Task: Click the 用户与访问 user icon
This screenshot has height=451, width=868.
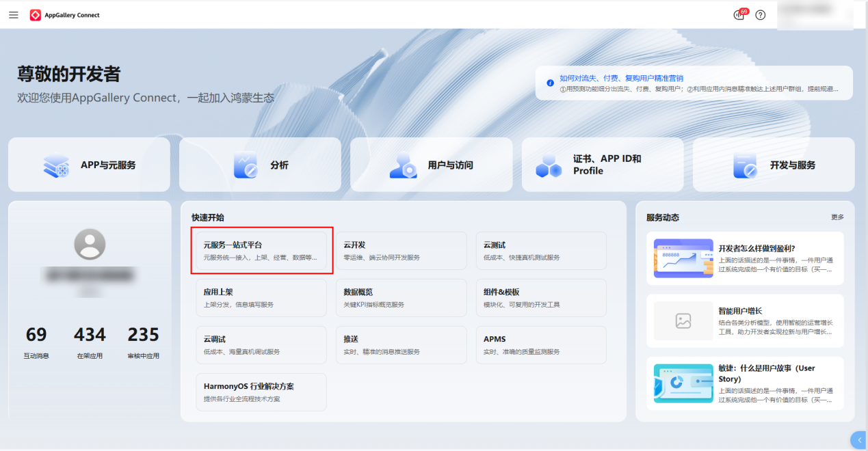Action: click(x=403, y=165)
